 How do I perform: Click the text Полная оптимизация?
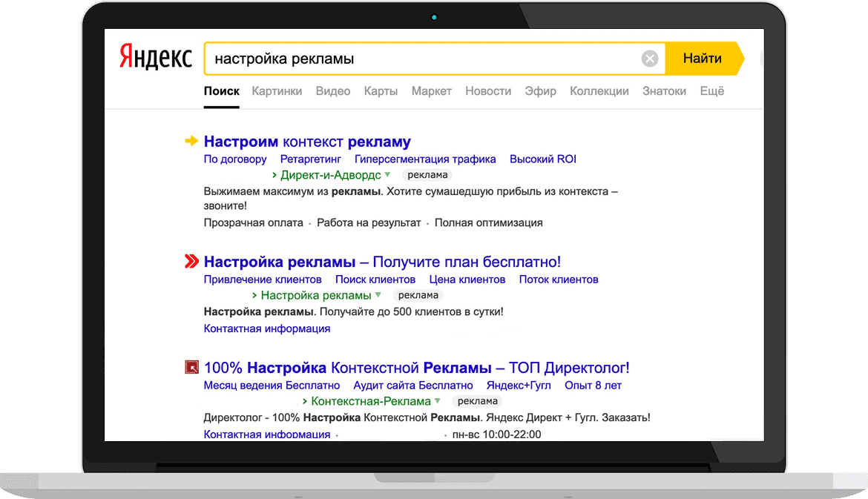pos(488,223)
